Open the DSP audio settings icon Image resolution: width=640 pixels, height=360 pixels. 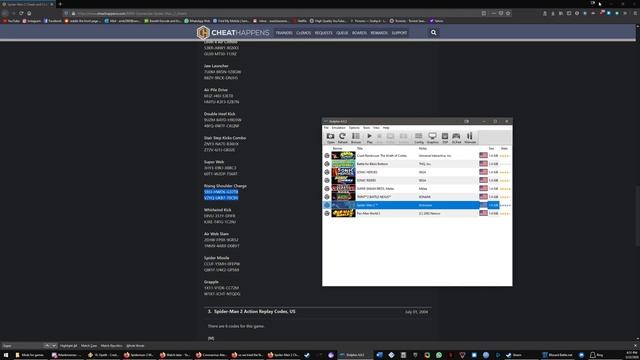pyautogui.click(x=445, y=138)
